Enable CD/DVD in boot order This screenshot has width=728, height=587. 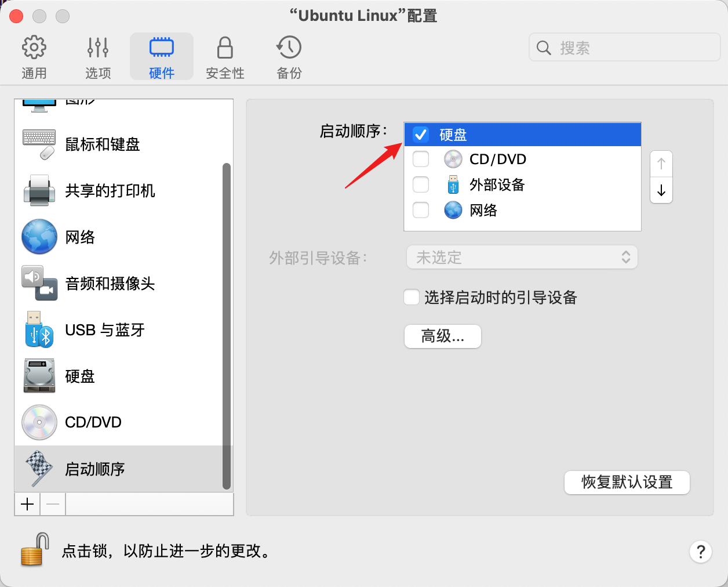[421, 160]
